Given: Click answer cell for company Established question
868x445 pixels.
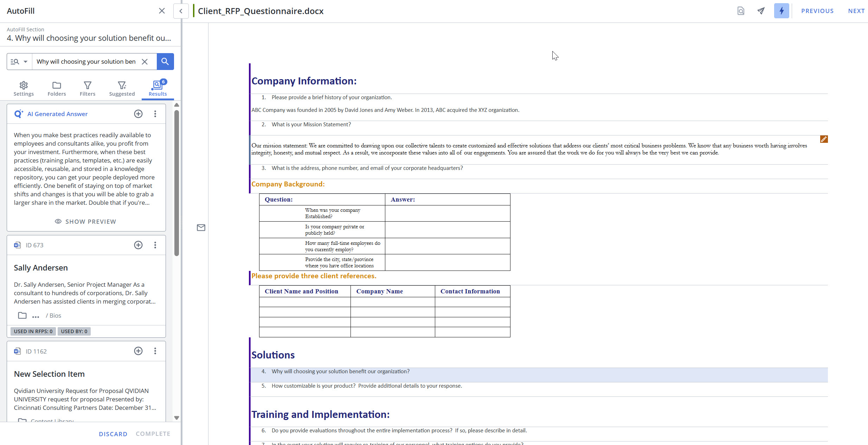Looking at the screenshot, I should [448, 213].
